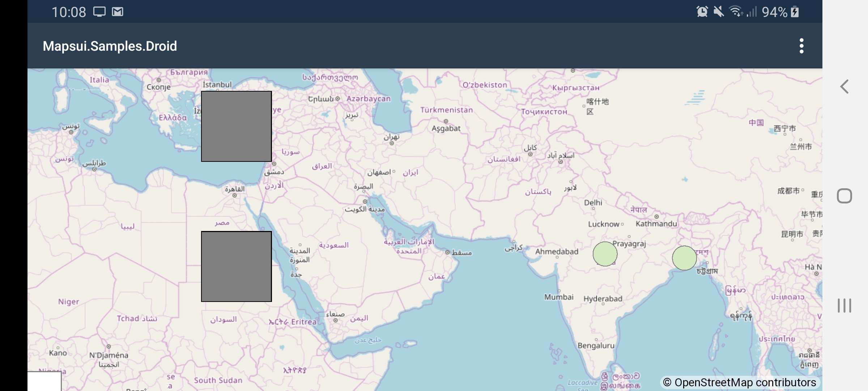Tap the Android home button
Image resolution: width=868 pixels, height=391 pixels.
point(844,196)
